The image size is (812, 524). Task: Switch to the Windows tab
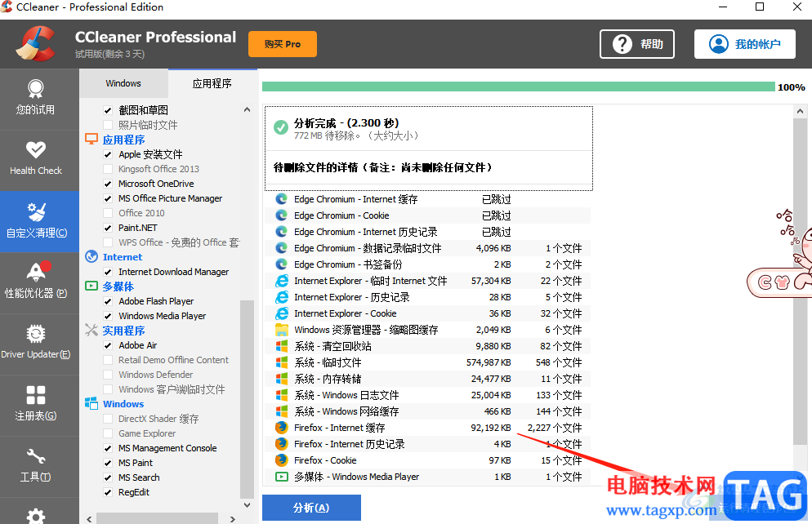(x=123, y=83)
